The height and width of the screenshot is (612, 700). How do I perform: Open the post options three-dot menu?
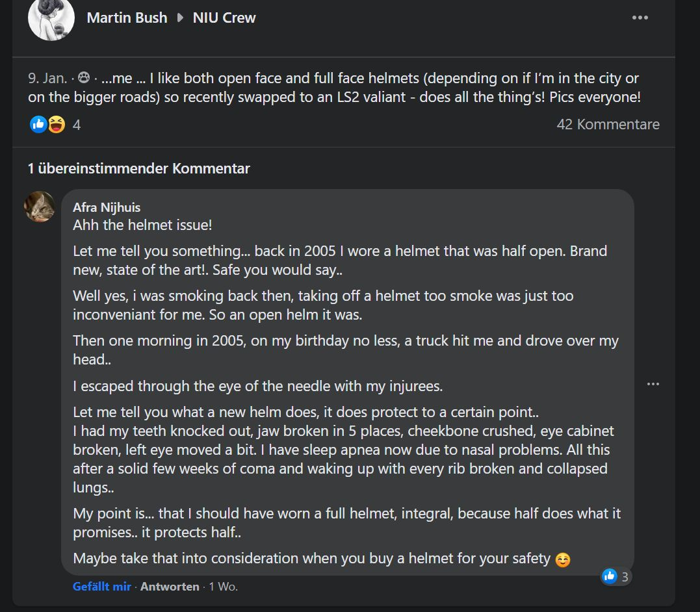point(640,18)
